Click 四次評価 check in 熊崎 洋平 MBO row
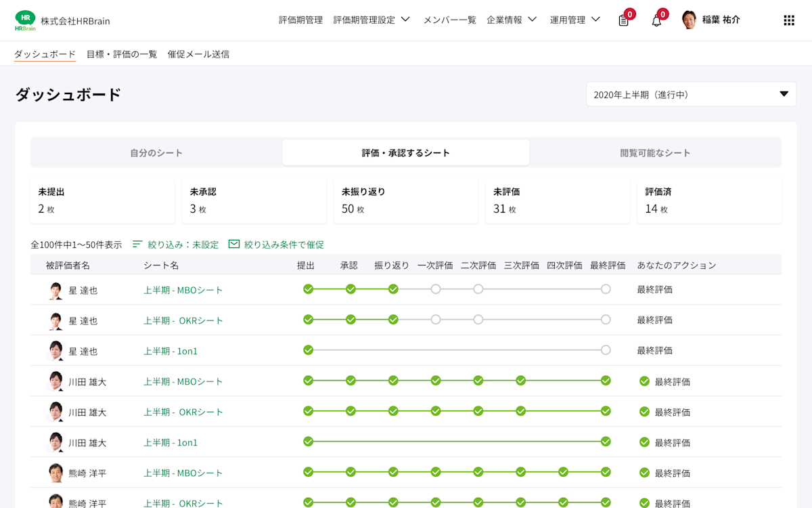This screenshot has height=508, width=812. [x=563, y=472]
